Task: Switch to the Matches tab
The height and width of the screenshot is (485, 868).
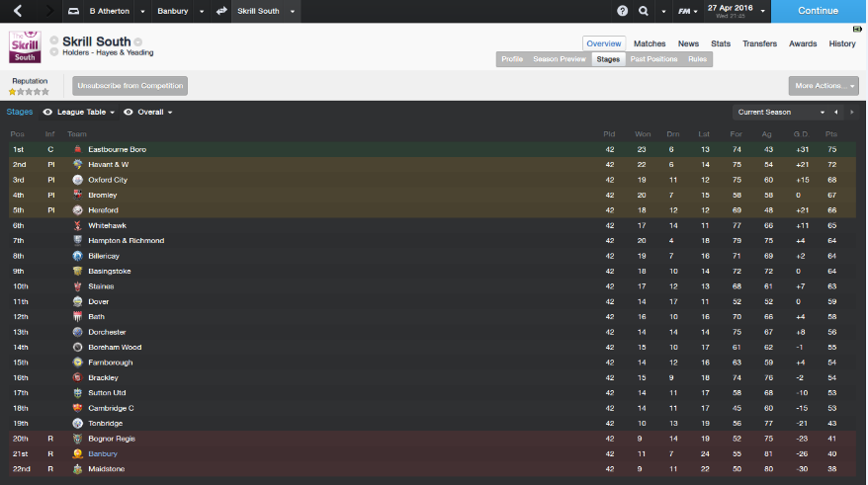Action: click(650, 43)
